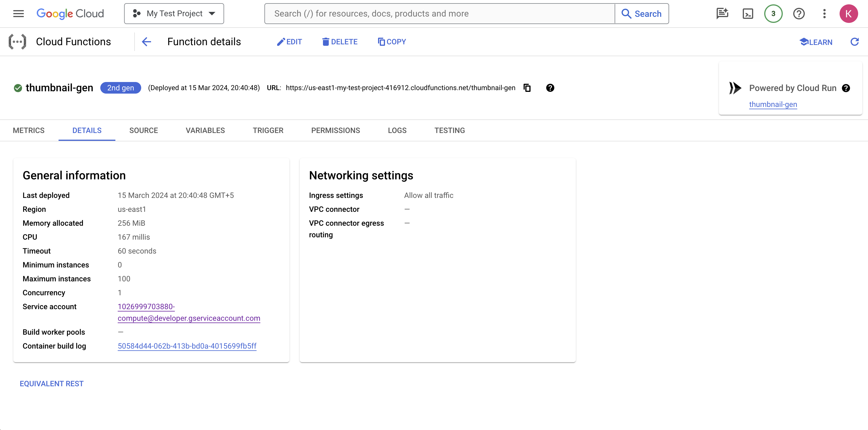Open the three-dot settings menu
This screenshot has width=868, height=430.
pos(824,14)
